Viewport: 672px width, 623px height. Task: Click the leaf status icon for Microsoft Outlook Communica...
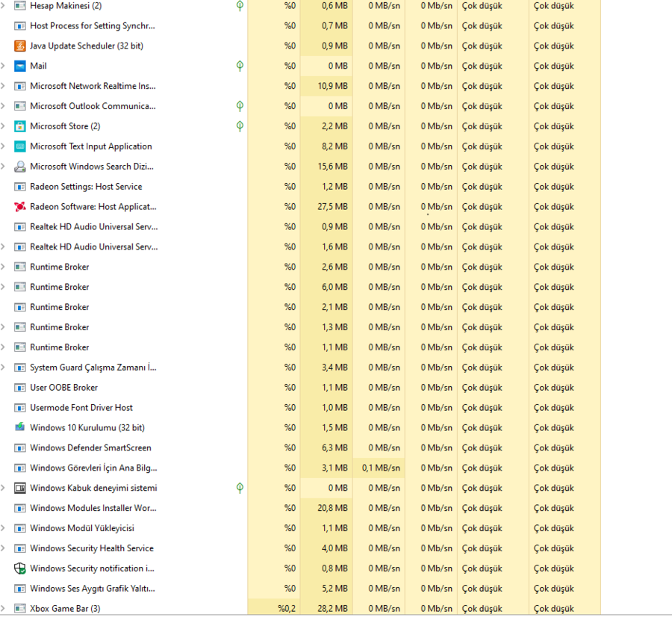coord(240,106)
